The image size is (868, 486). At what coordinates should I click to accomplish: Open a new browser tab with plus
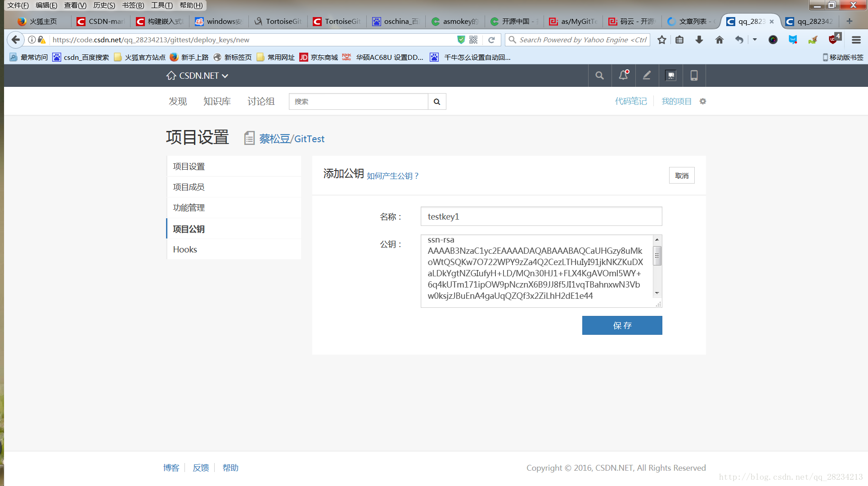pyautogui.click(x=849, y=21)
